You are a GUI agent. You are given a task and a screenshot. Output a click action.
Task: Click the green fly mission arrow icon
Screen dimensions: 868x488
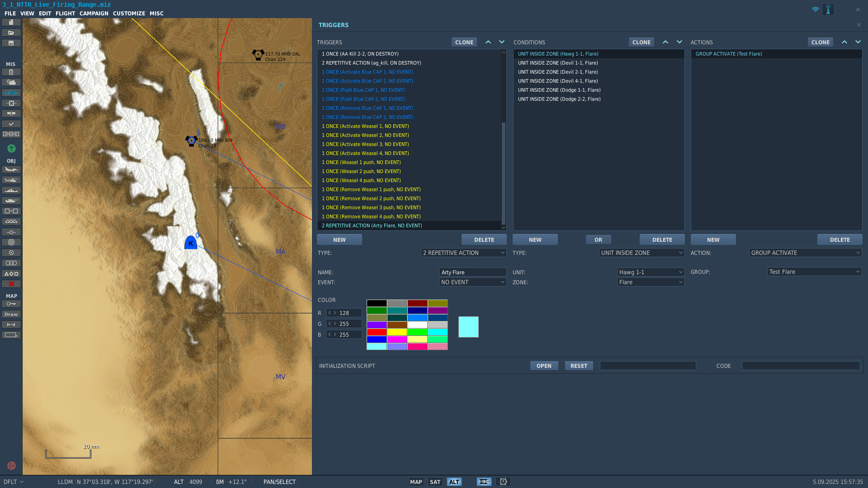tap(11, 148)
